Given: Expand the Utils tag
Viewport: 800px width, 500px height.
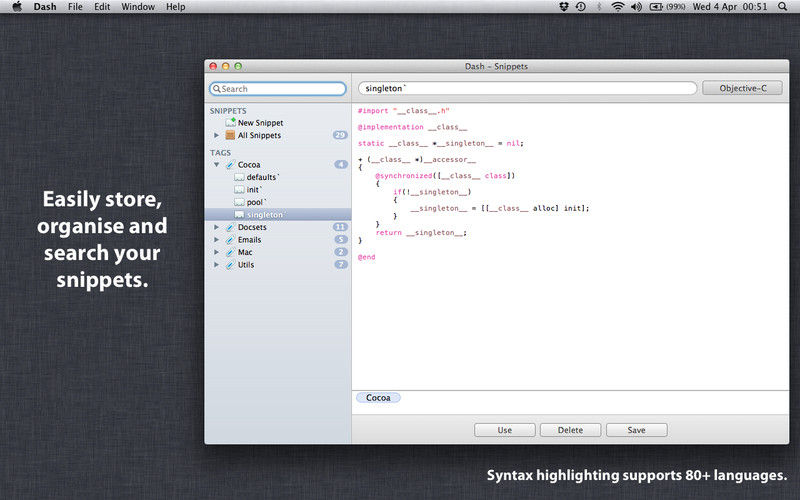Looking at the screenshot, I should pos(216,265).
